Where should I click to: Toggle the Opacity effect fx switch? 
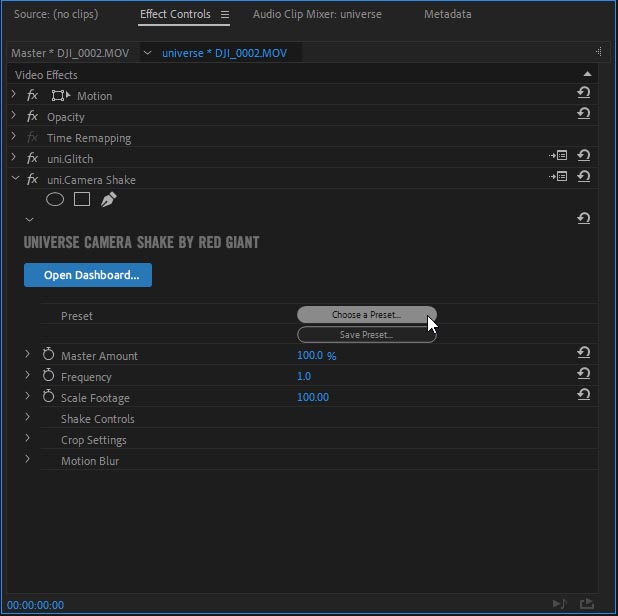(32, 117)
